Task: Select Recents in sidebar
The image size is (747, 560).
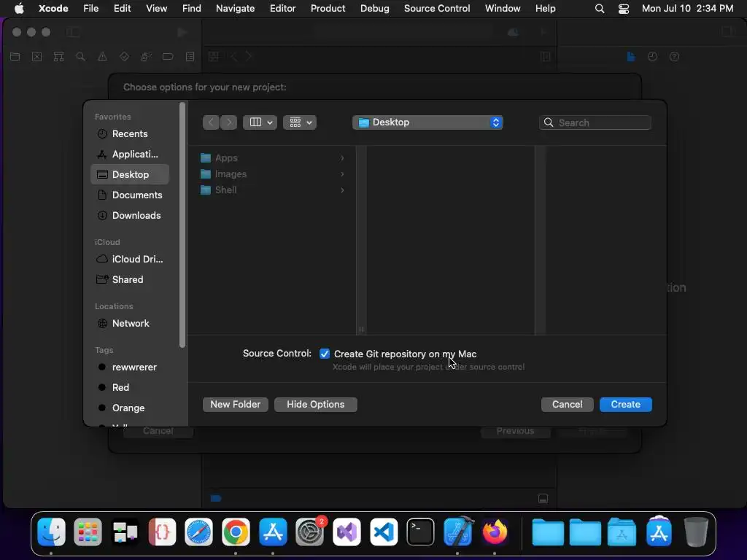Action: pos(130,134)
